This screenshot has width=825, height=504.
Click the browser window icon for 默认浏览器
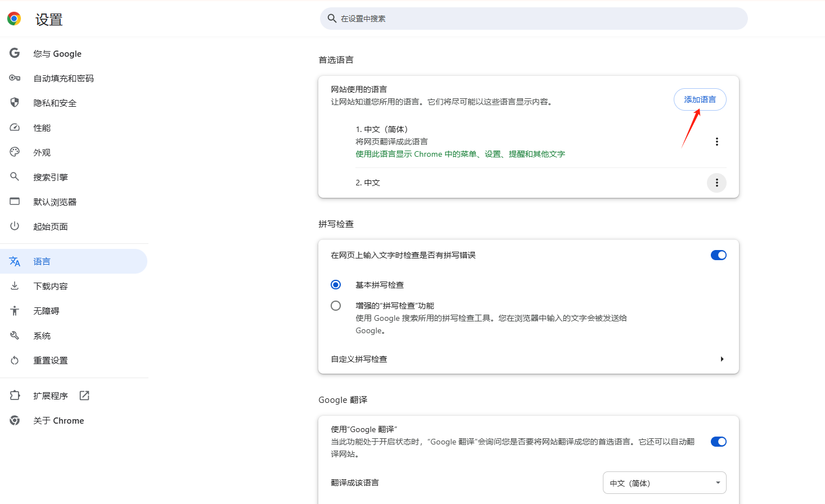coord(15,201)
